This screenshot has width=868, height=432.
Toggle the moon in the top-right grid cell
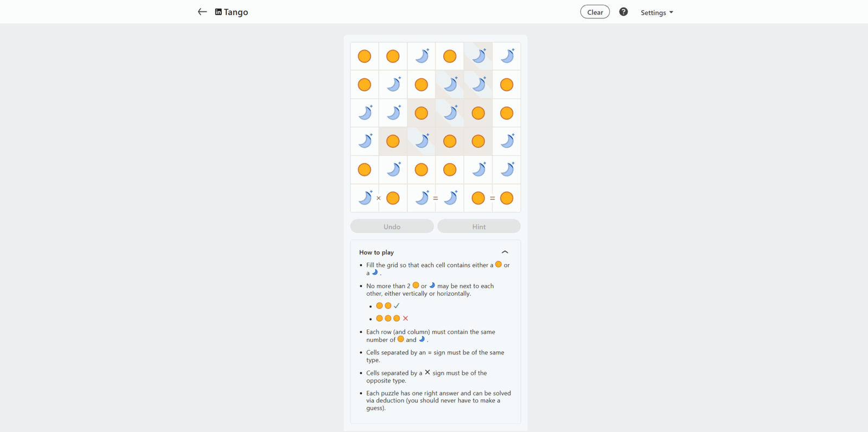click(507, 56)
